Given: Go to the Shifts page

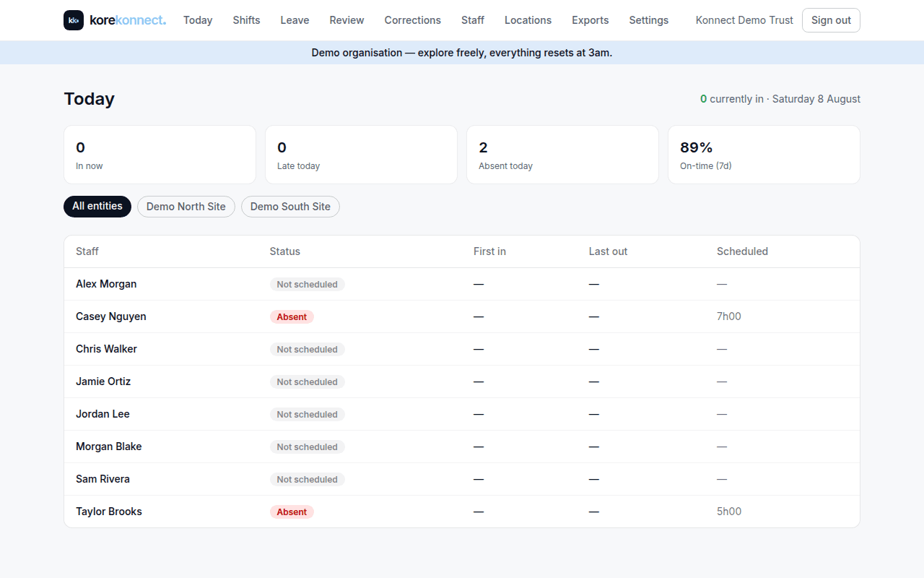Looking at the screenshot, I should (246, 20).
